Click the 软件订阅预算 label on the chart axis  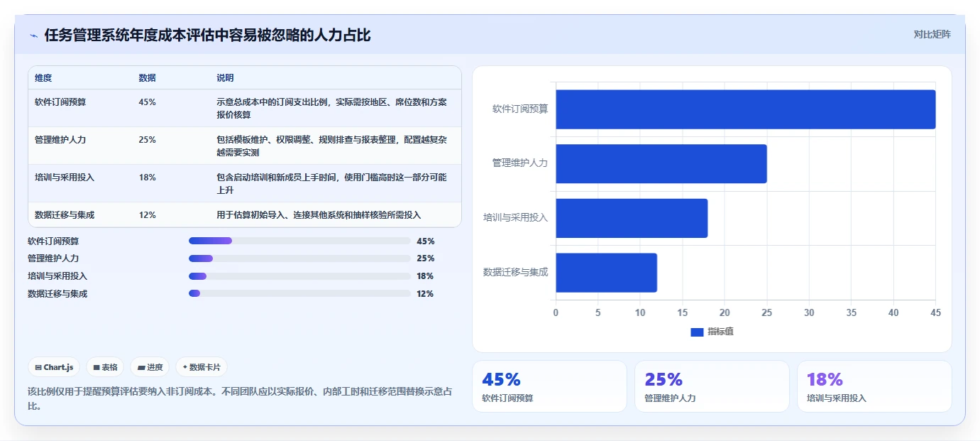pyautogui.click(x=520, y=109)
